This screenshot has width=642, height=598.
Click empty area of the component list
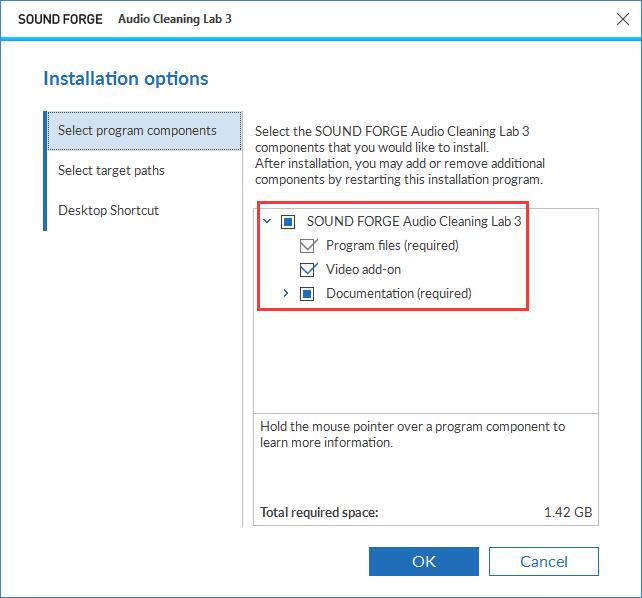[426, 360]
